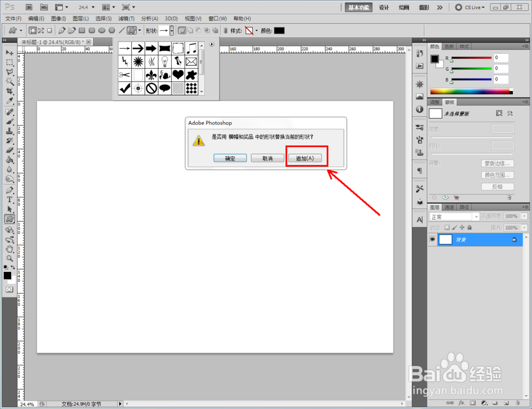Toggle lock transparent pixels
Screen dimensions: 532x409
(447, 228)
